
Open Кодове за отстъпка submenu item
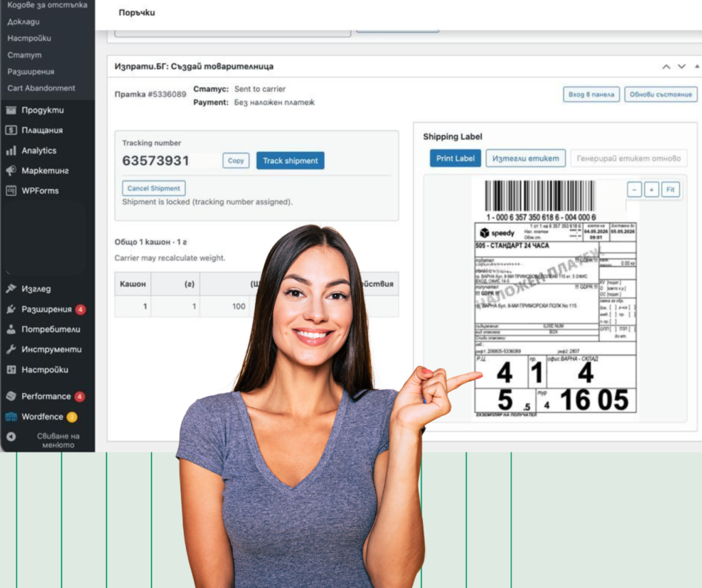click(47, 5)
